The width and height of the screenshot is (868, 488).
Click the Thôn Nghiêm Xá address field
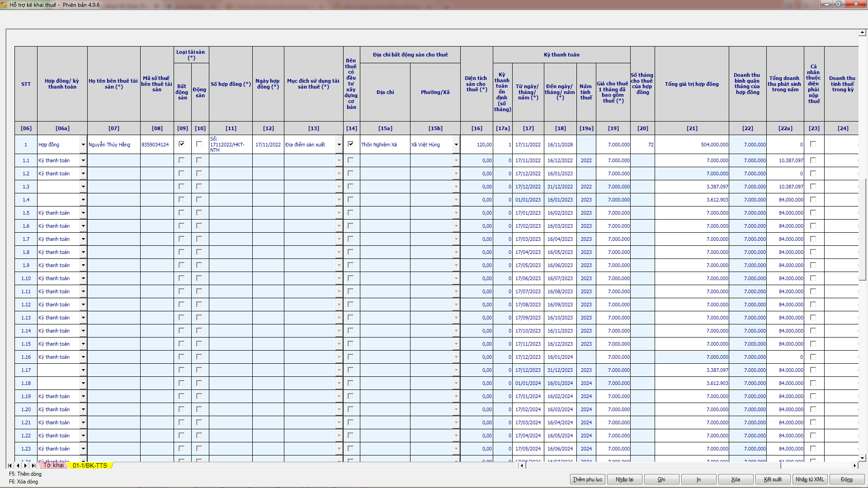[385, 145]
